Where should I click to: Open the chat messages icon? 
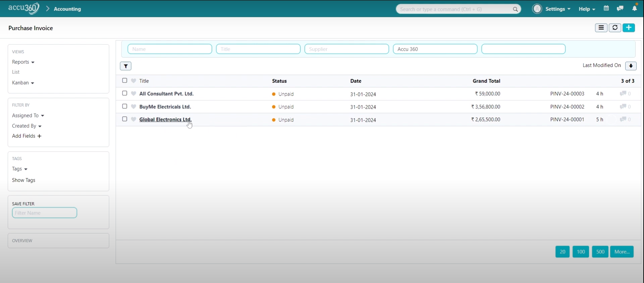620,8
